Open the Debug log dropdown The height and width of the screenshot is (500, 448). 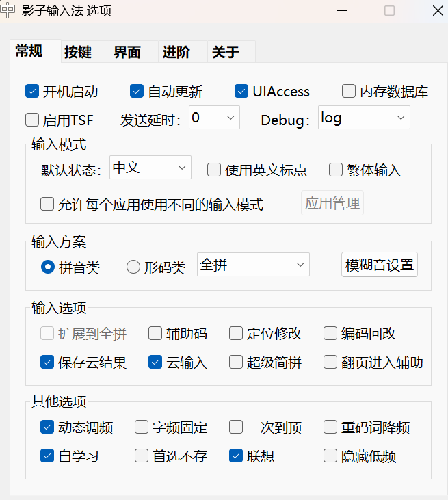point(364,118)
